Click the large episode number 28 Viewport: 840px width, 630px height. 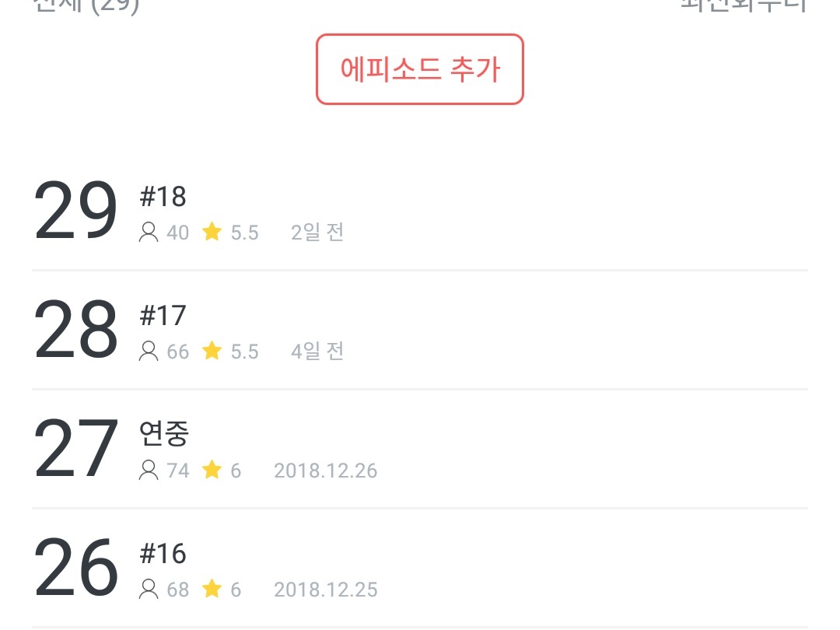point(75,331)
